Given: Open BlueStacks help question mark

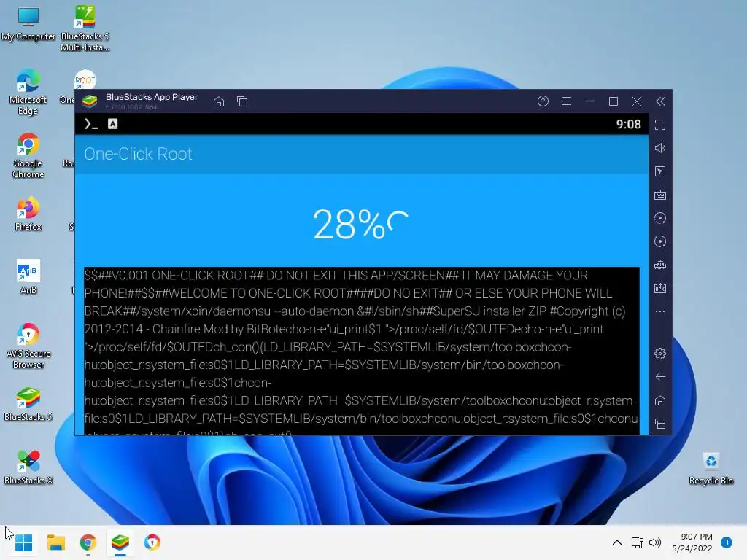Looking at the screenshot, I should pyautogui.click(x=543, y=101).
